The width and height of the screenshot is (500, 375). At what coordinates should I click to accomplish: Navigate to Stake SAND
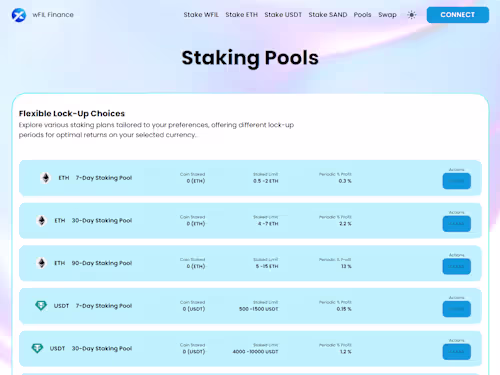(328, 15)
